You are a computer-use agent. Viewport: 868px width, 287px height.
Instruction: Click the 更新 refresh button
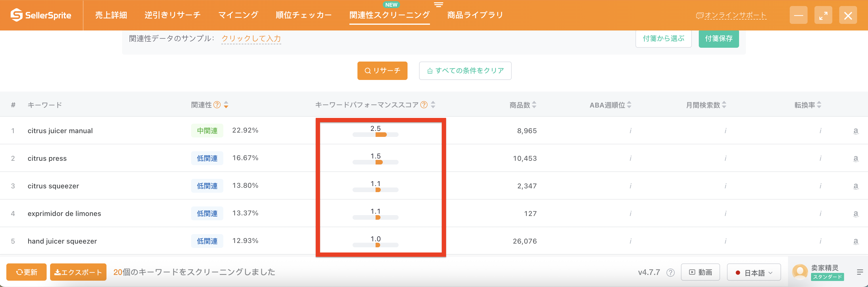click(26, 272)
